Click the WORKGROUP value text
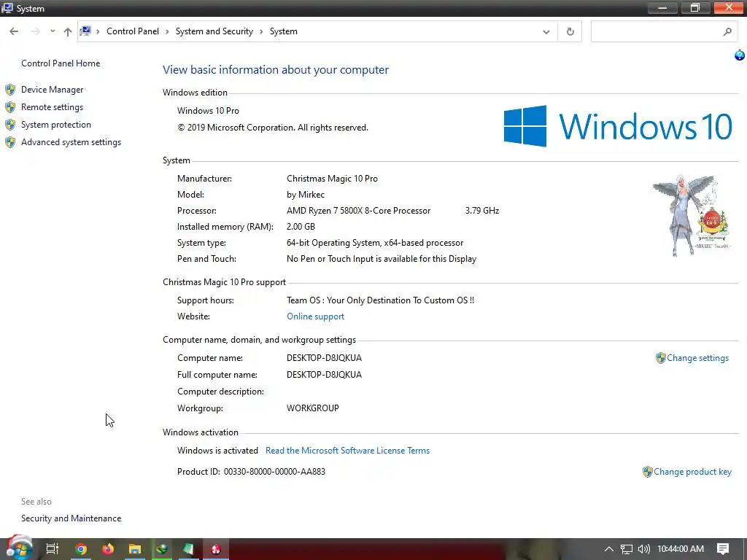 pos(312,408)
